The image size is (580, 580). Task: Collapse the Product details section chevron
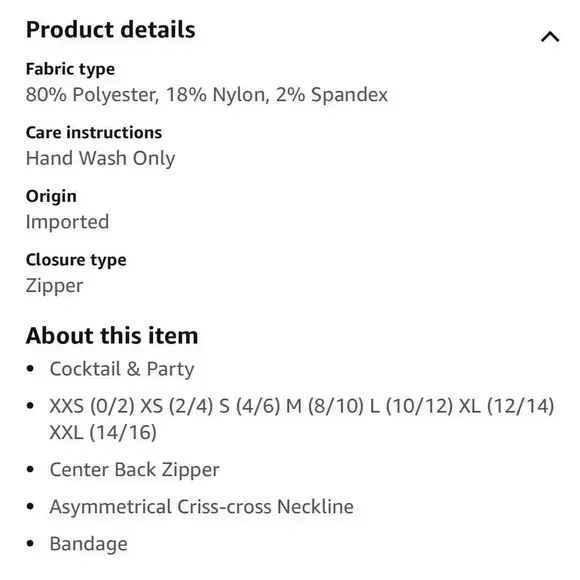(x=550, y=37)
